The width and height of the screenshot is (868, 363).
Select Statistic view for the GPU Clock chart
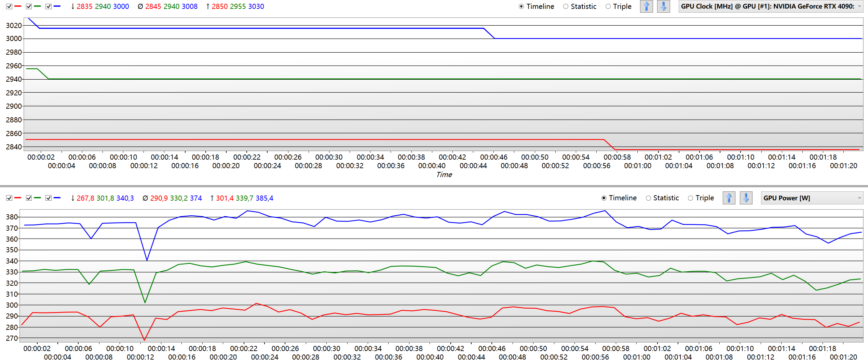[x=566, y=6]
